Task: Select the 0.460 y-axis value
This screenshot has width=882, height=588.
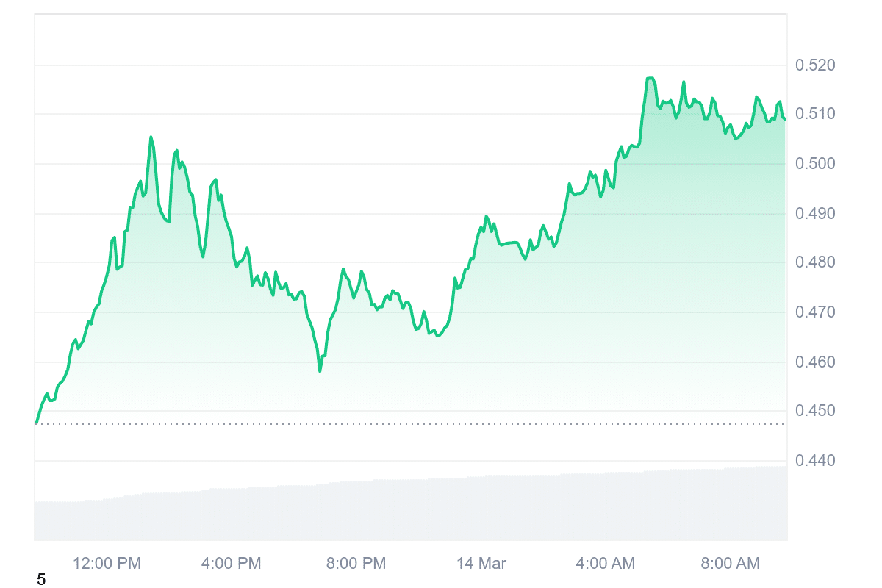Action: [x=816, y=362]
